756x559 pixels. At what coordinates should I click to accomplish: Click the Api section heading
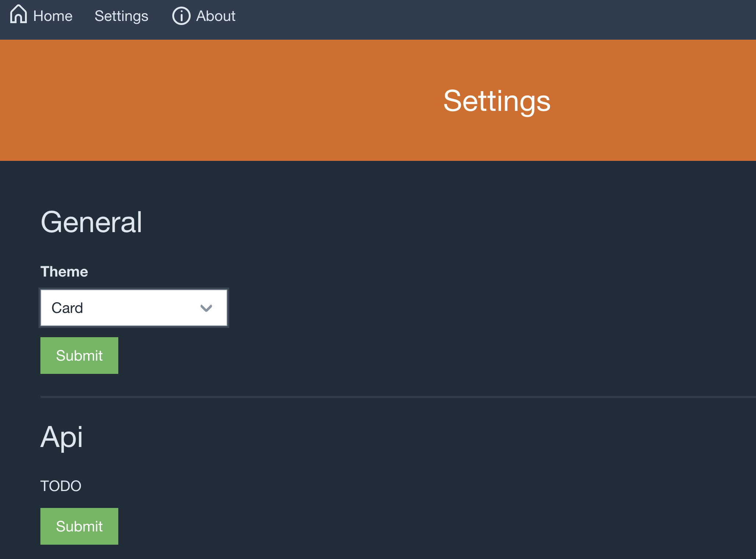pyautogui.click(x=62, y=437)
